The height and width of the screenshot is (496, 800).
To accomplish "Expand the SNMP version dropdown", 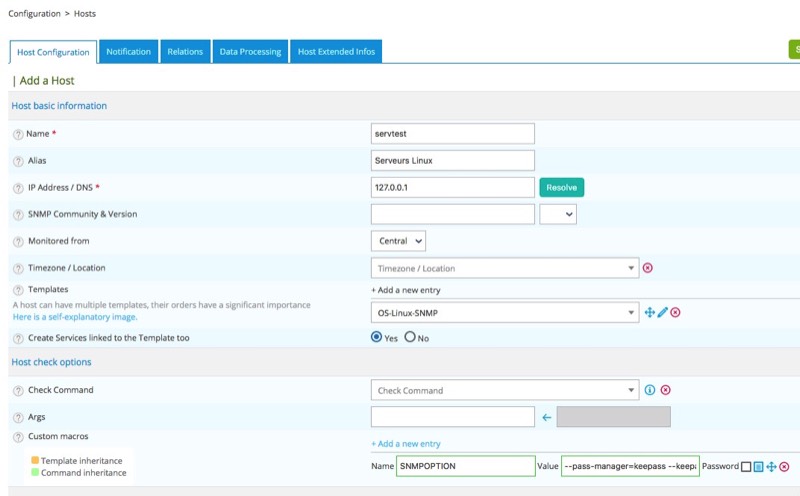I will click(x=558, y=214).
